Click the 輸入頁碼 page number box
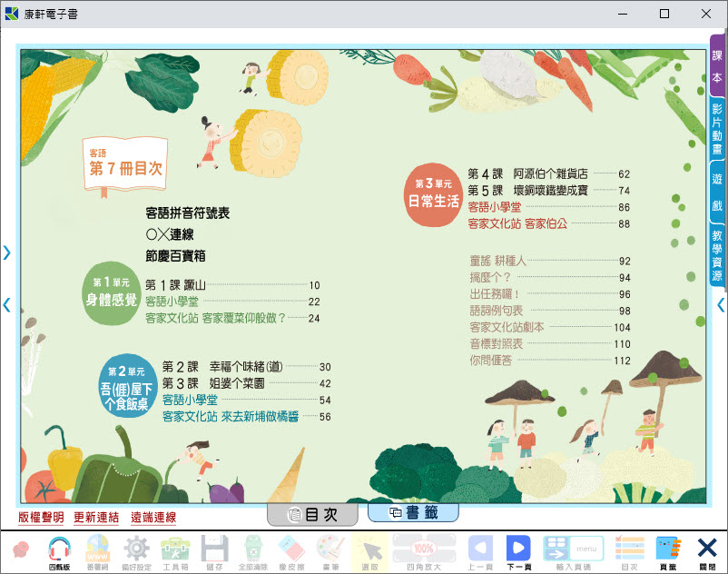 [572, 551]
